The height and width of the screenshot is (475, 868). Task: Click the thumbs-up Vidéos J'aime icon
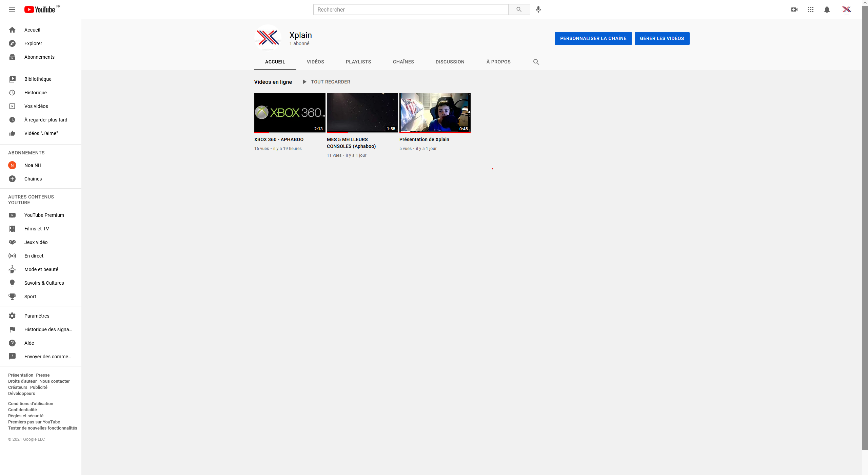(12, 133)
